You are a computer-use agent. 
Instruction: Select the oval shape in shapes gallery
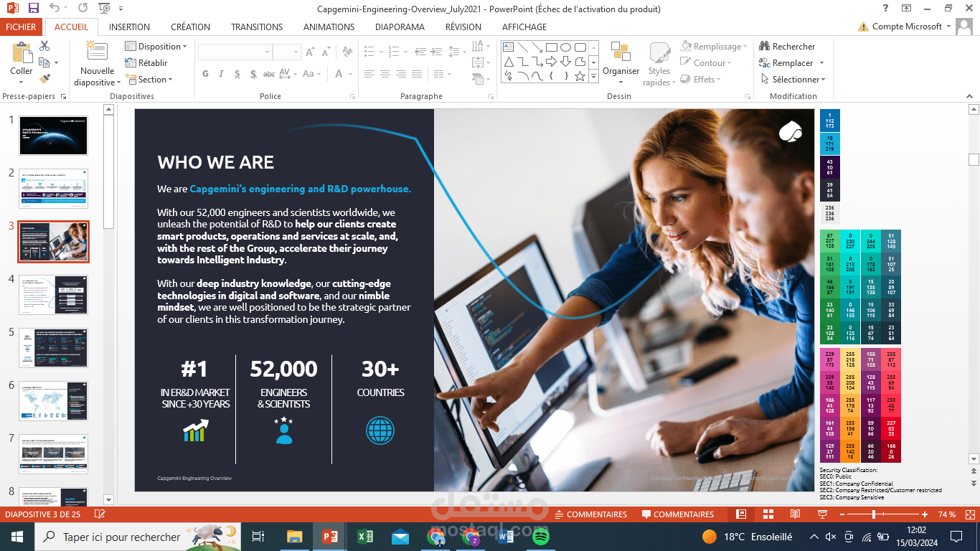tap(566, 47)
